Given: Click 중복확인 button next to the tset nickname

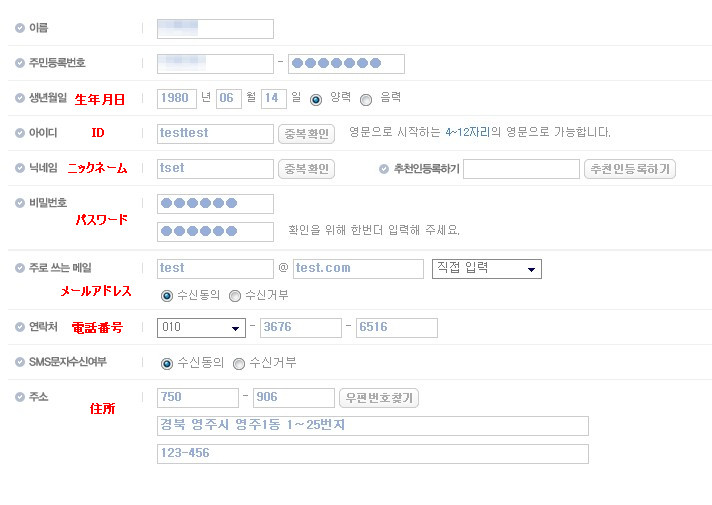Looking at the screenshot, I should [x=307, y=169].
